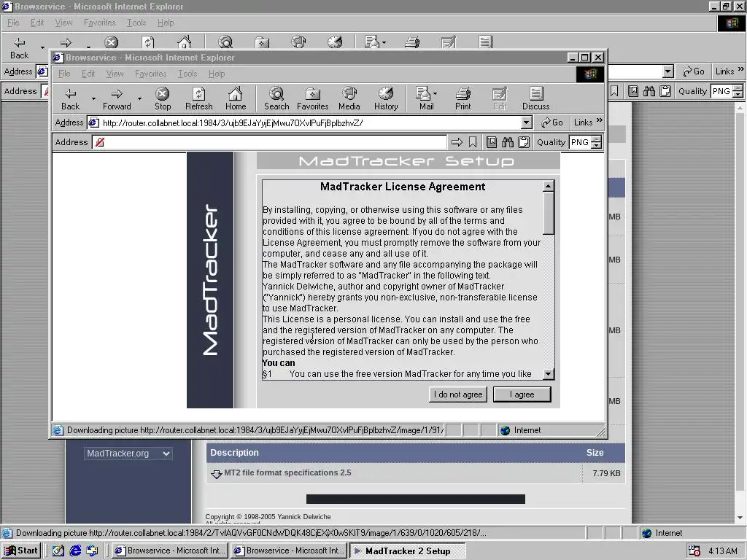This screenshot has width=747, height=560.
Task: Click the Go button next to front address bar
Action: pyautogui.click(x=552, y=122)
